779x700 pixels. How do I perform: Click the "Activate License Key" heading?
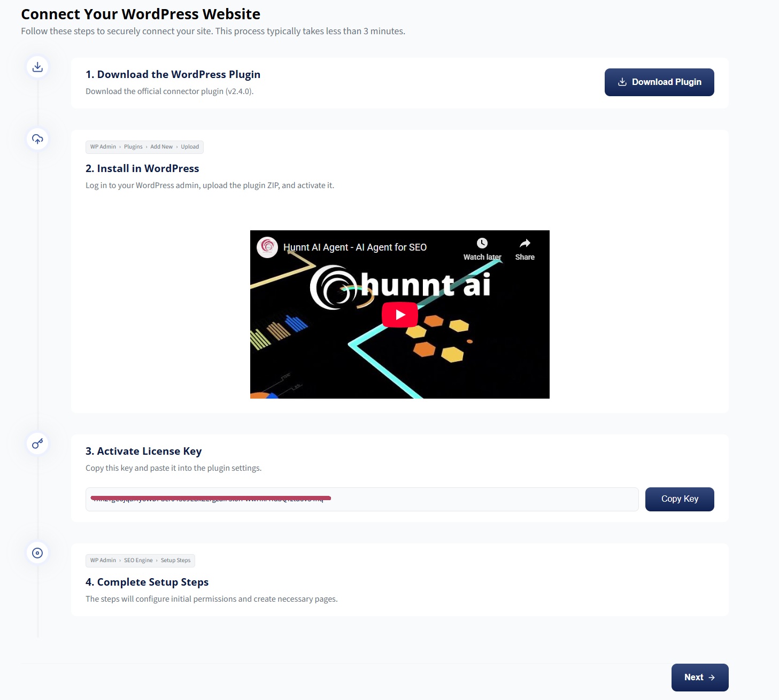pos(144,452)
